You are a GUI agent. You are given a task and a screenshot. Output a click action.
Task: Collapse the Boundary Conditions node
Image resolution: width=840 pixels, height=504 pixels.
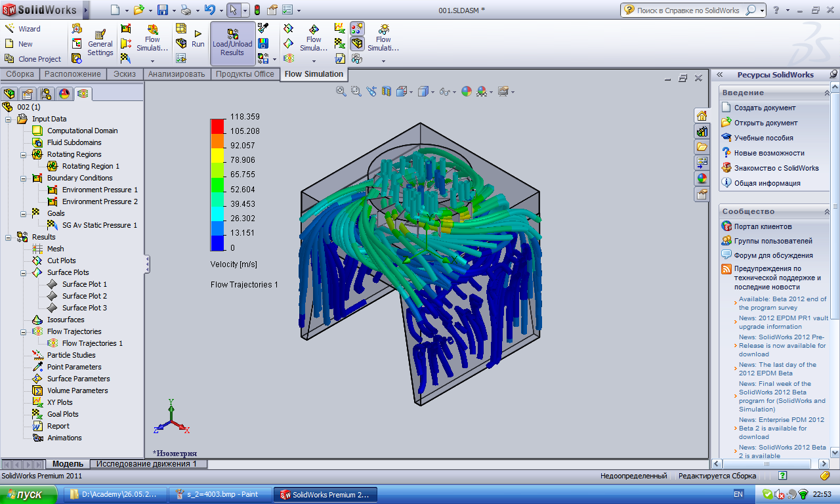[x=24, y=178]
